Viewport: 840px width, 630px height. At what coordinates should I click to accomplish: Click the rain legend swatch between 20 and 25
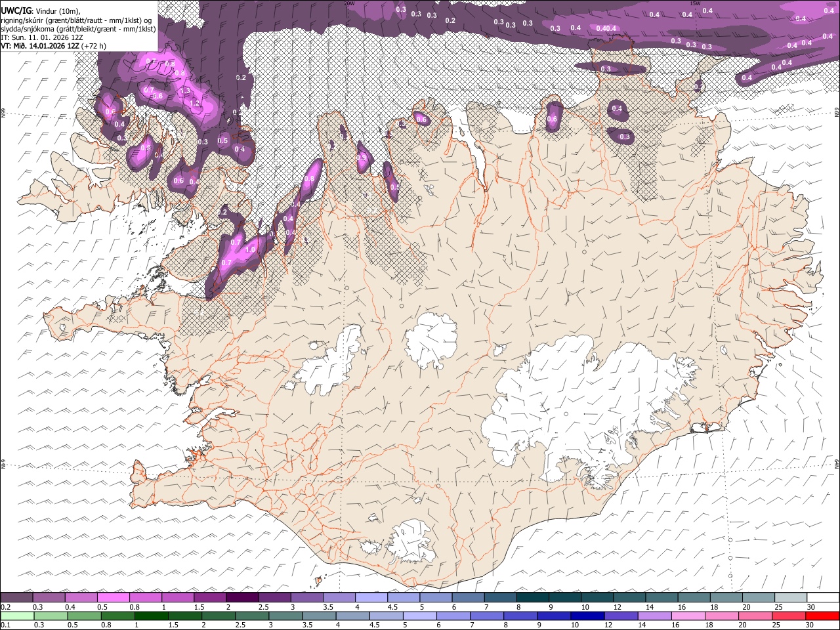coord(756,616)
